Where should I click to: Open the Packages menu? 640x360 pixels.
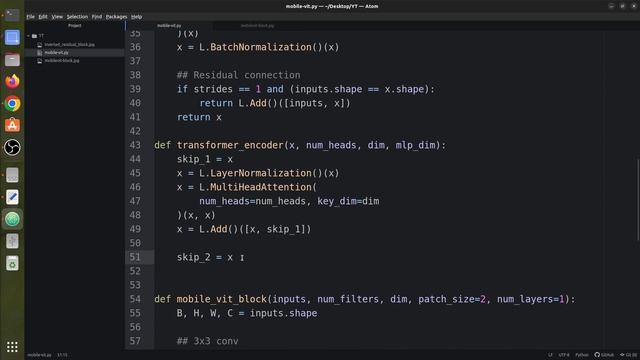(x=116, y=17)
